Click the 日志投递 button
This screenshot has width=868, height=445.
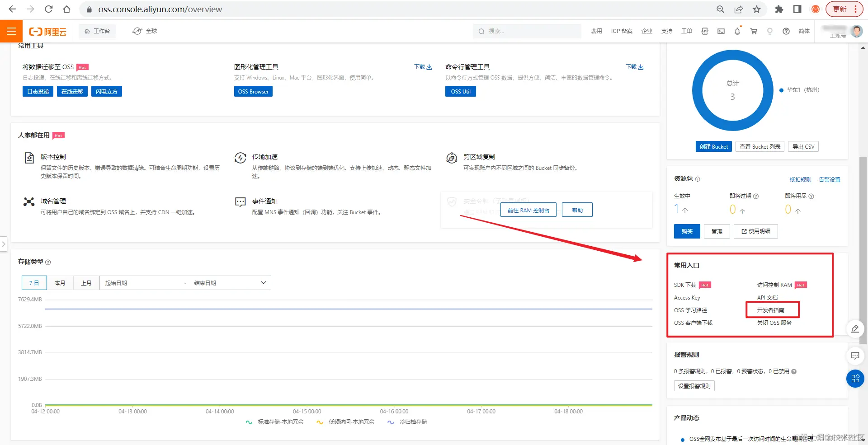coord(38,91)
